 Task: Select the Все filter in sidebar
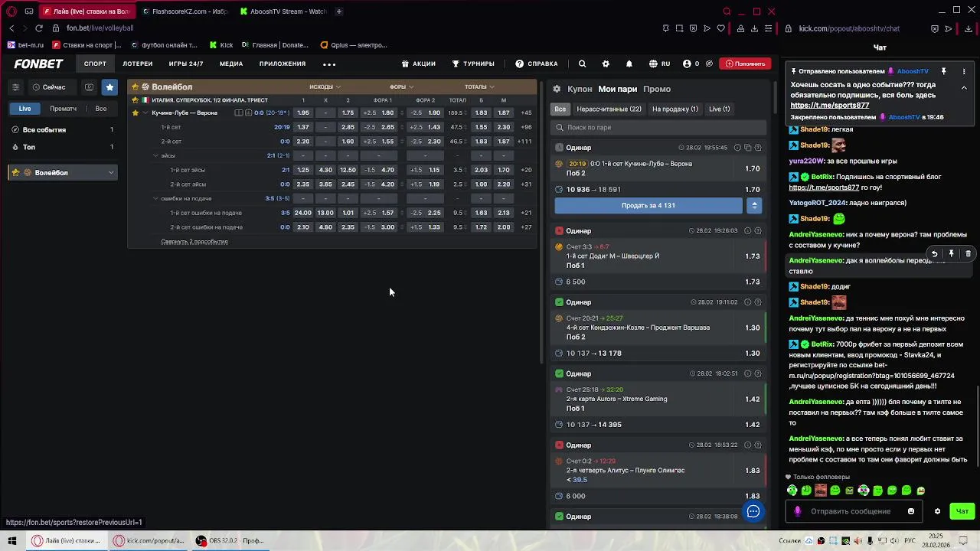101,109
